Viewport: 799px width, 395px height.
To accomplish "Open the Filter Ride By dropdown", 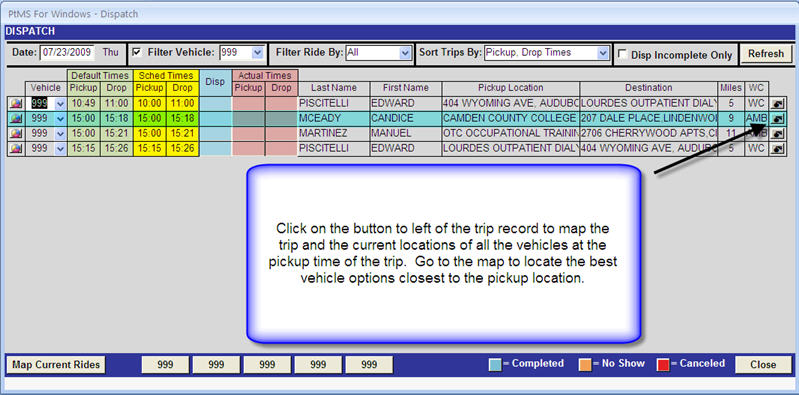I will pyautogui.click(x=405, y=52).
